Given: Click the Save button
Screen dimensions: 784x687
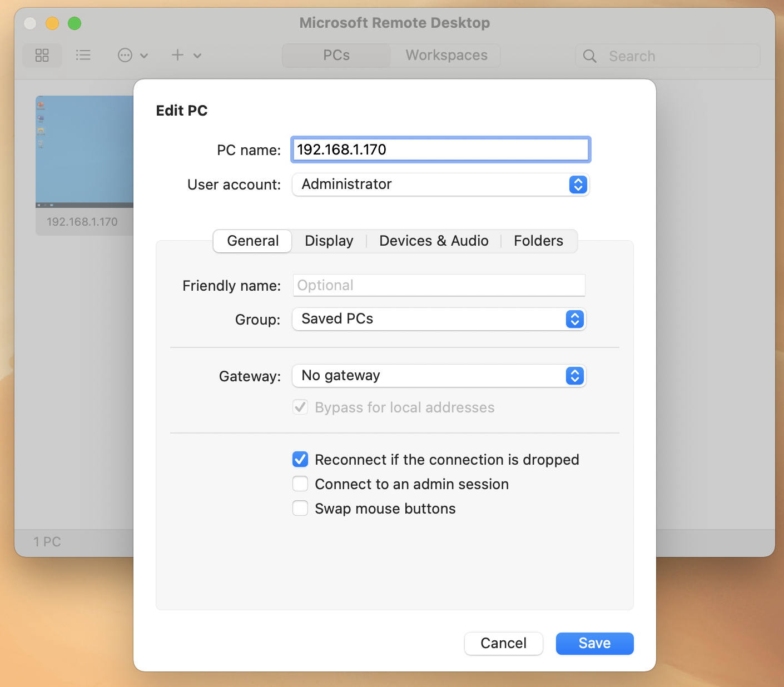Looking at the screenshot, I should coord(595,643).
